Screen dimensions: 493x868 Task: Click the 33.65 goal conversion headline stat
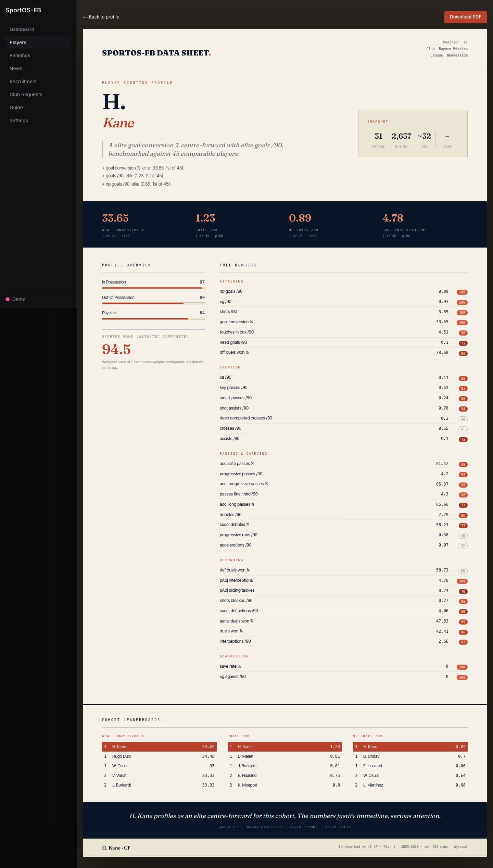(x=115, y=218)
